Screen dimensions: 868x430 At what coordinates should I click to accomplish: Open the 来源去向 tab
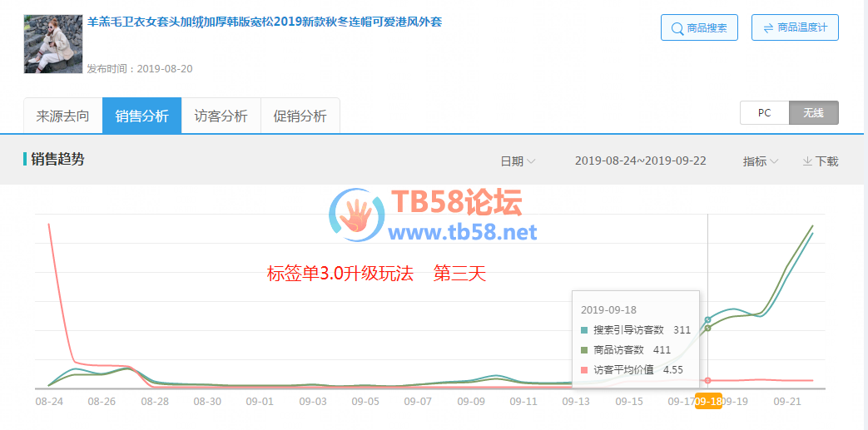tap(62, 116)
